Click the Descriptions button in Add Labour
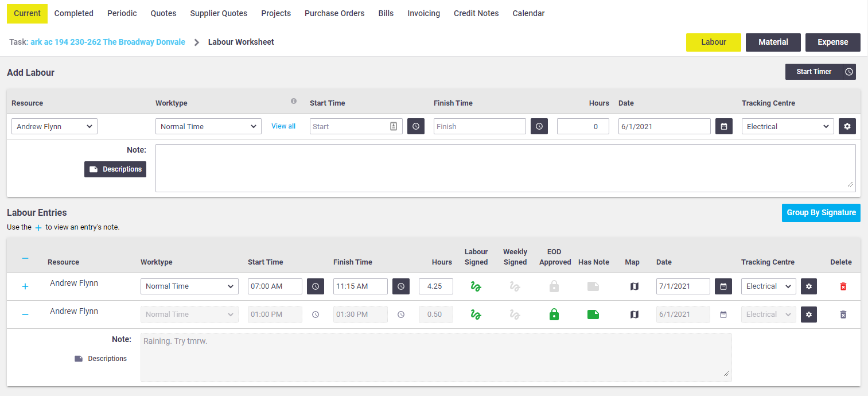The width and height of the screenshot is (868, 396). pos(115,169)
